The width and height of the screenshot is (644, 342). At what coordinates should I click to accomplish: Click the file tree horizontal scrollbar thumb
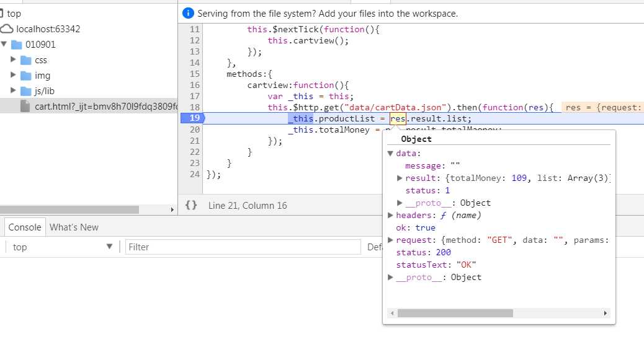(69, 209)
